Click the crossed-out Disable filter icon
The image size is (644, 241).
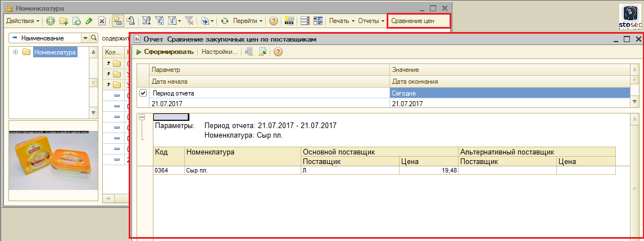189,21
